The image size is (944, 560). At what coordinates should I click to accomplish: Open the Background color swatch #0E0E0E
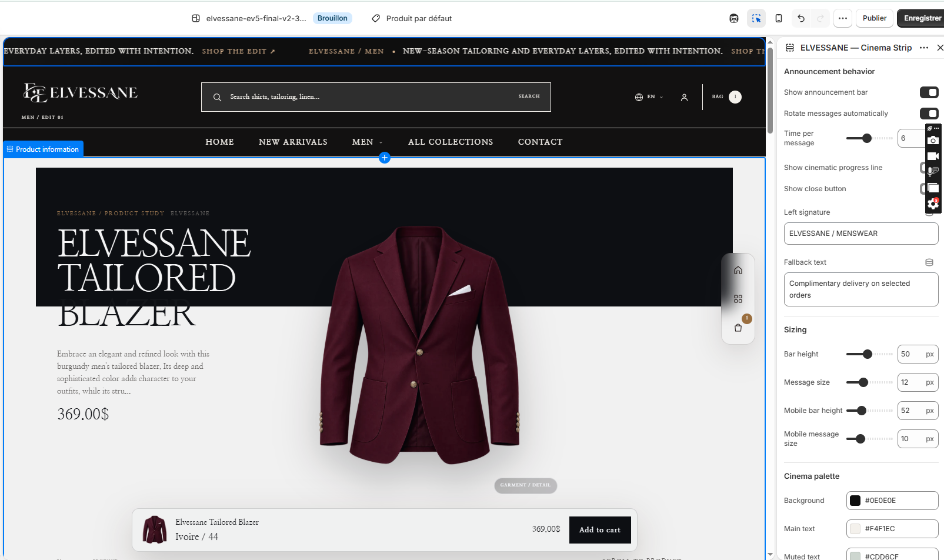tap(855, 501)
